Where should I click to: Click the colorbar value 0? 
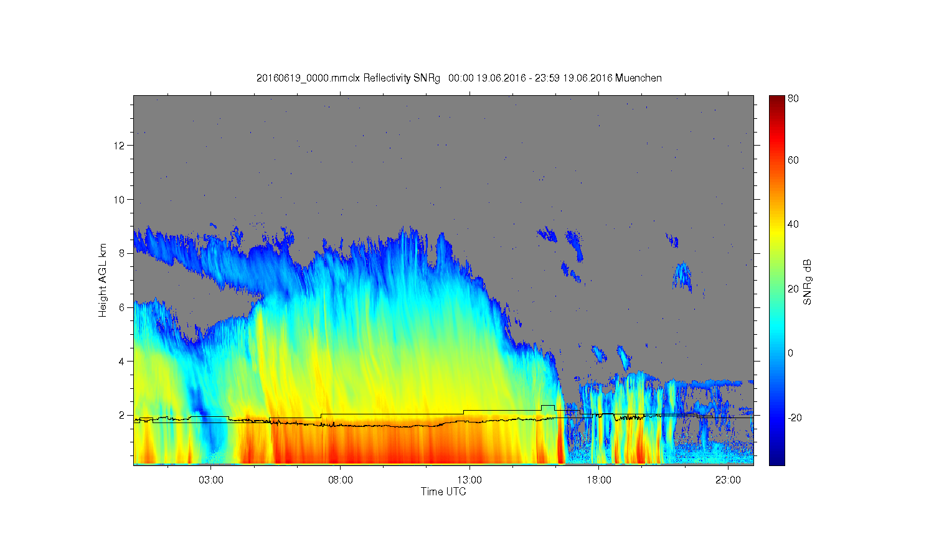[791, 353]
